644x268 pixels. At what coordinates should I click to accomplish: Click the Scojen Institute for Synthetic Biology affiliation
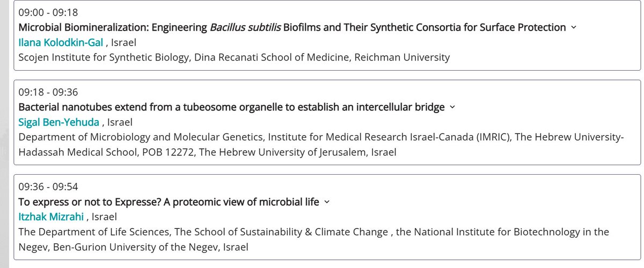(234, 57)
